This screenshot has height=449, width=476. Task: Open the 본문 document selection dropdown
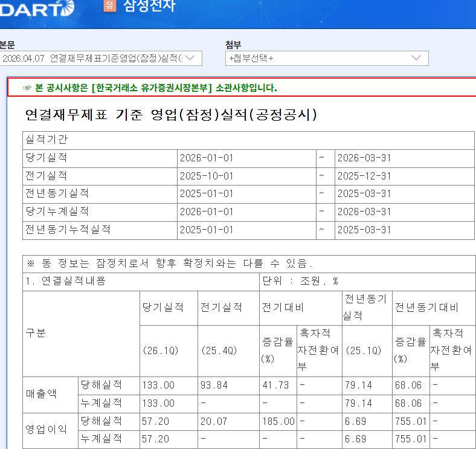point(100,58)
